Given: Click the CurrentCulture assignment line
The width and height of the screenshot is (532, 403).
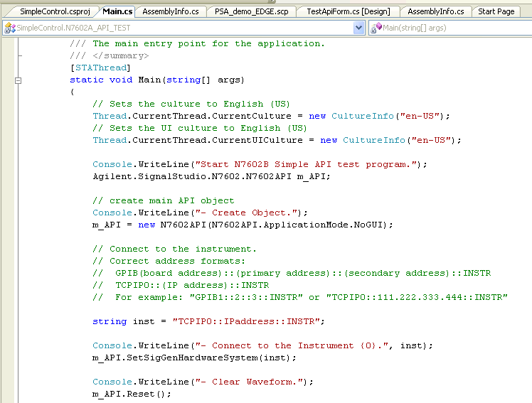Looking at the screenshot, I should tap(272, 117).
